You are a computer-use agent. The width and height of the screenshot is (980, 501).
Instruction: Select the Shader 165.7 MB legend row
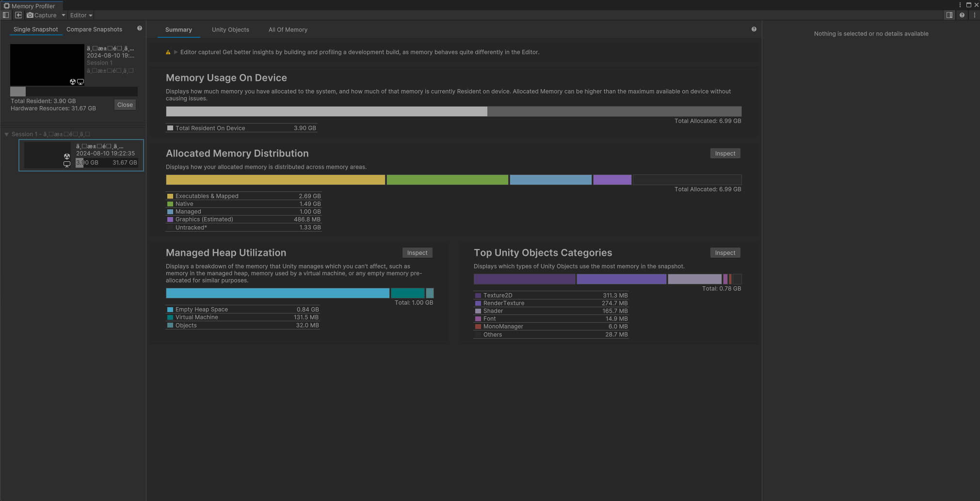click(x=551, y=311)
